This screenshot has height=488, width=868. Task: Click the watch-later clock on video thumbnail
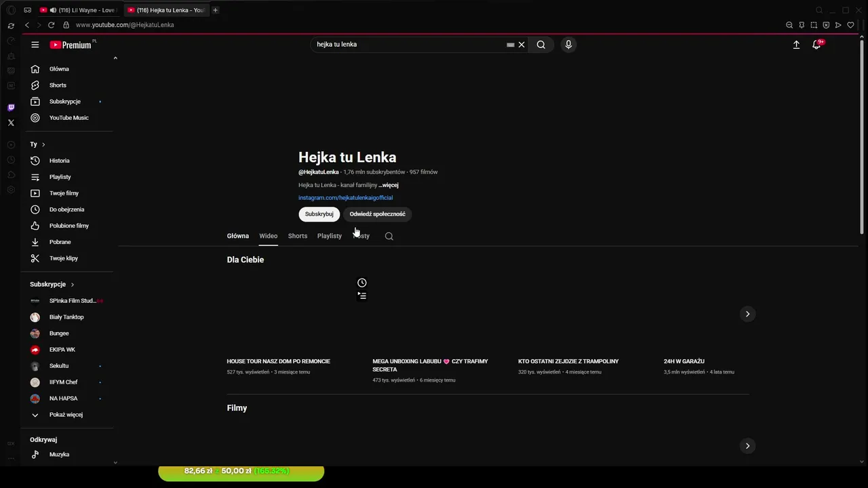[x=362, y=283]
